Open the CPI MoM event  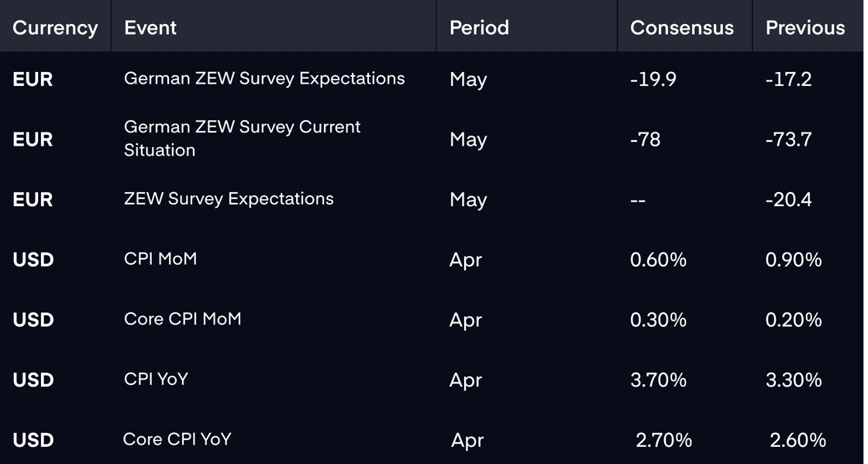tap(160, 258)
